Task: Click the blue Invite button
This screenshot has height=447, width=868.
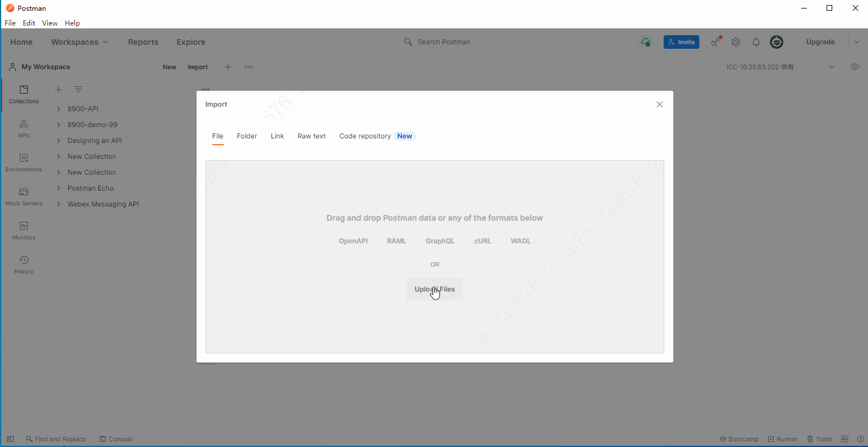Action: (x=681, y=42)
